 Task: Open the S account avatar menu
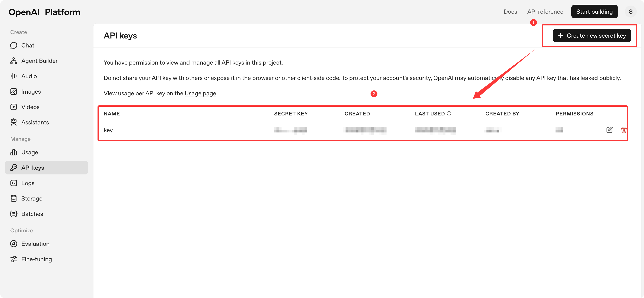[x=631, y=12]
